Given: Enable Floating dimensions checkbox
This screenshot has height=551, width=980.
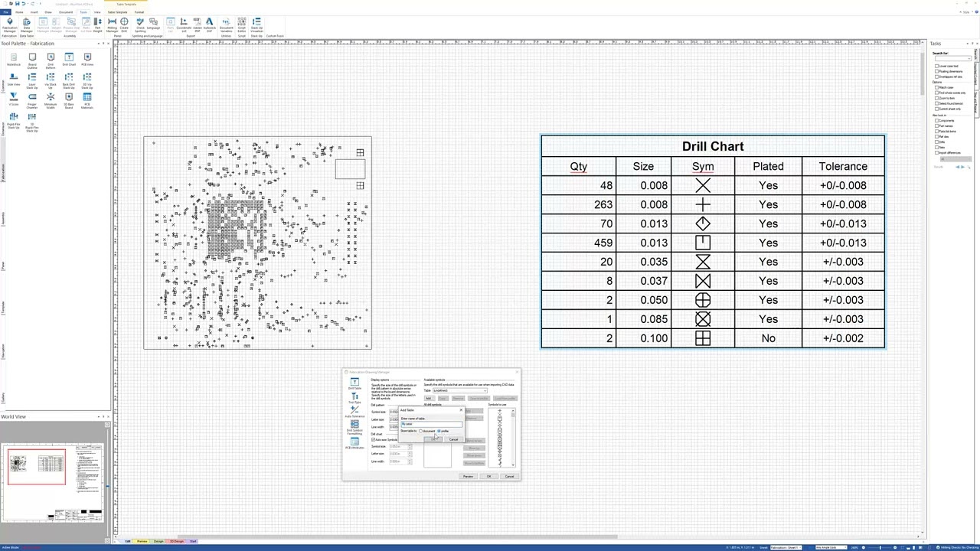Looking at the screenshot, I should [936, 71].
